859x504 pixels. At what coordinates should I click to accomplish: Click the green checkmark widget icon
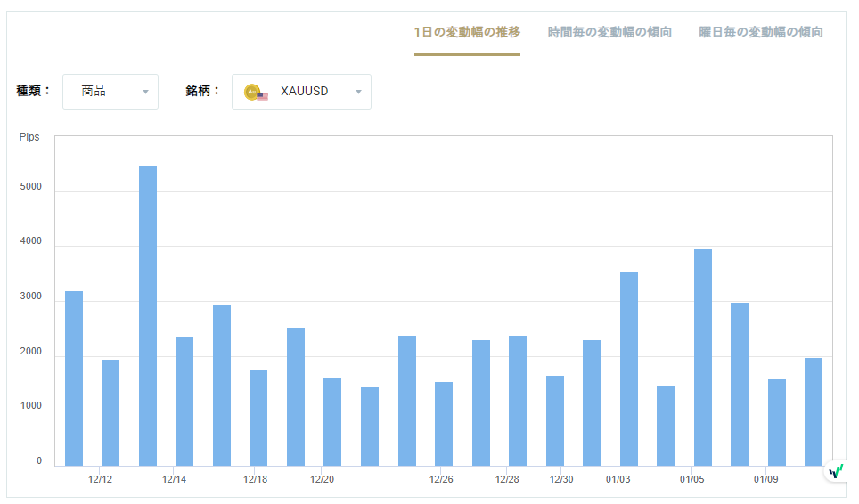(837, 471)
